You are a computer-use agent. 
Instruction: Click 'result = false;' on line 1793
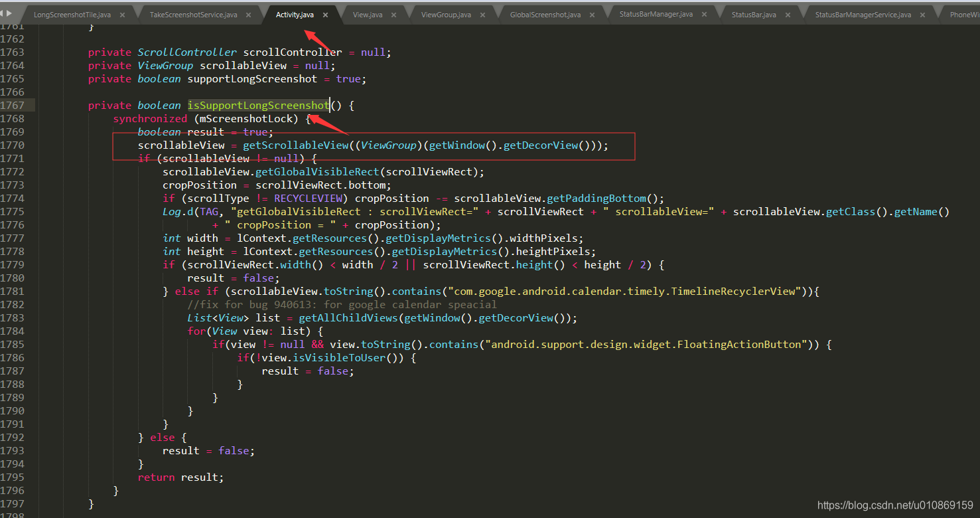coord(208,451)
